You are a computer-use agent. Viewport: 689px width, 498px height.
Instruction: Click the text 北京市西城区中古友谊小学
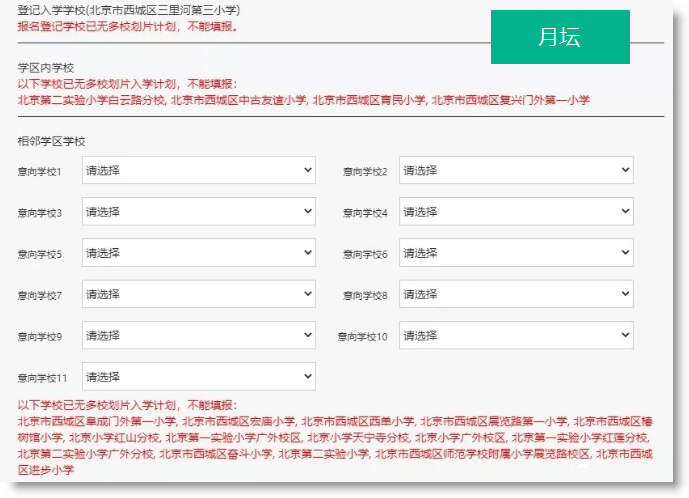click(238, 100)
